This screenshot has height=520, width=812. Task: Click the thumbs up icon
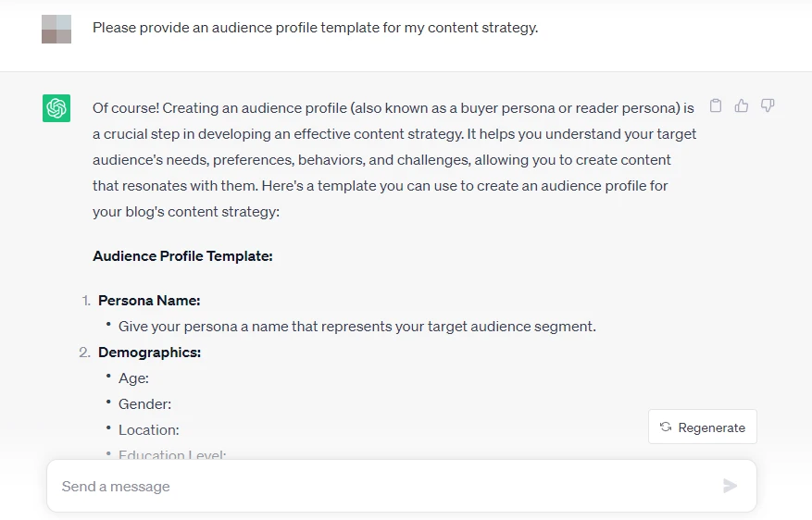pos(741,105)
